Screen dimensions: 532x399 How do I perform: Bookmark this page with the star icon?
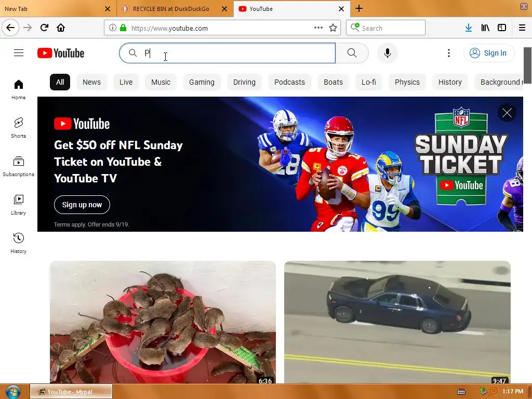[x=333, y=28]
